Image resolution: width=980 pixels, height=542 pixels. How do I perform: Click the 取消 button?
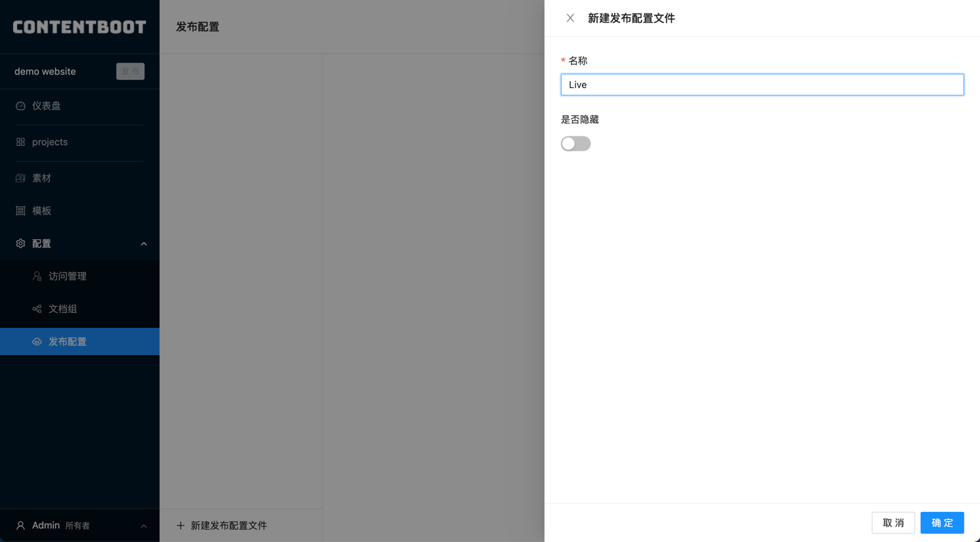pyautogui.click(x=893, y=523)
